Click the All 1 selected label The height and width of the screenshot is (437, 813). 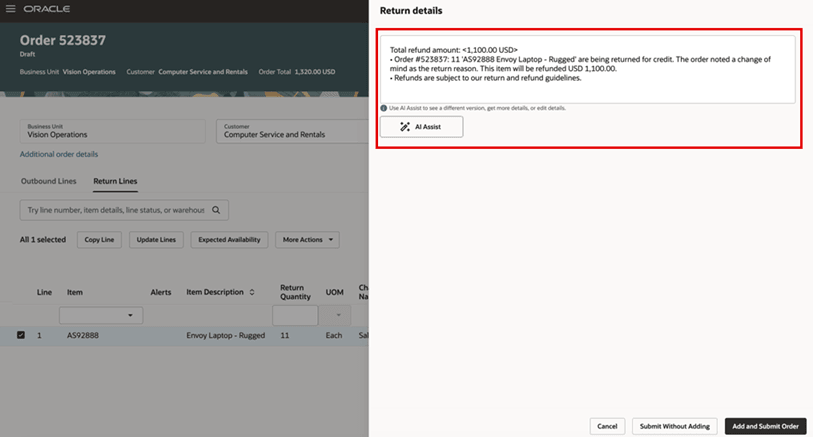click(43, 239)
